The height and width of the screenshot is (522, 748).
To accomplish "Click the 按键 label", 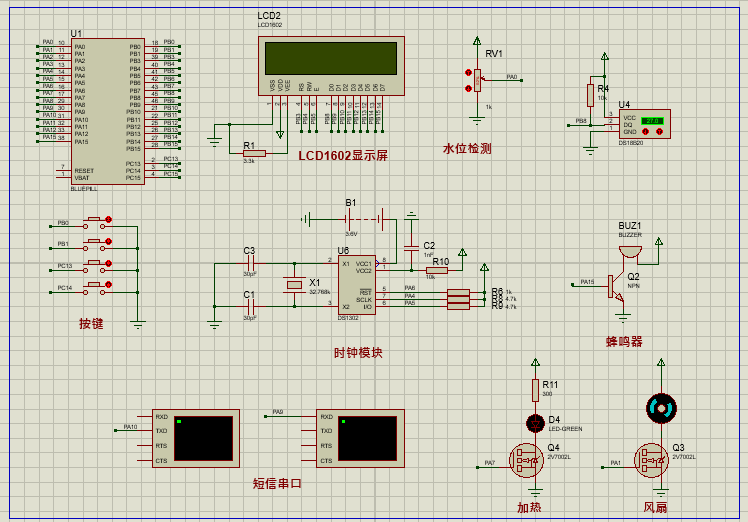I will (x=91, y=324).
